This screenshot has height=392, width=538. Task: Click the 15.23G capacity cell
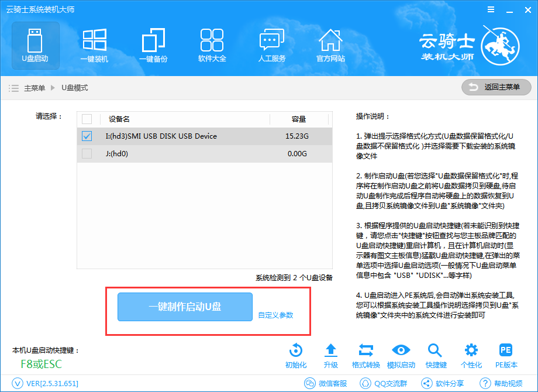click(297, 136)
